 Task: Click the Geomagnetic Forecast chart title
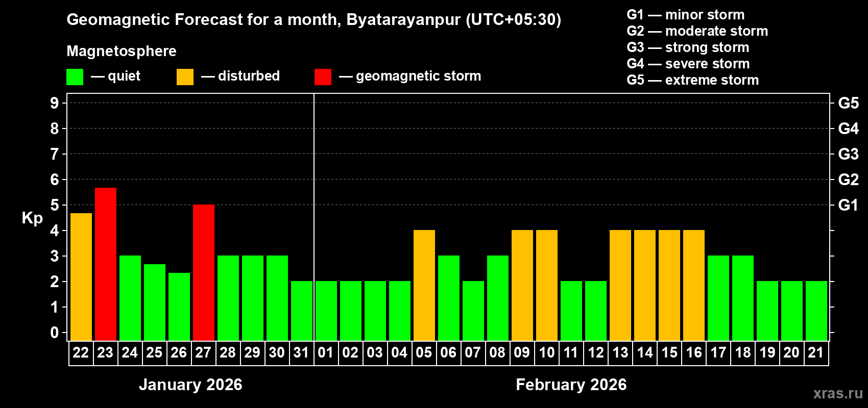pyautogui.click(x=314, y=20)
